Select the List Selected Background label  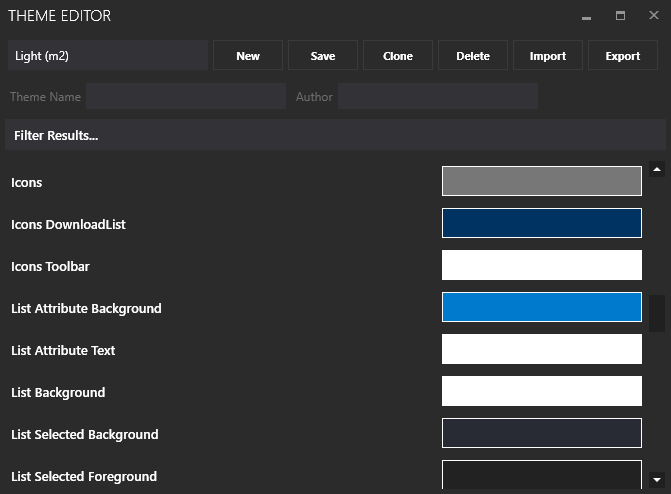click(x=85, y=434)
